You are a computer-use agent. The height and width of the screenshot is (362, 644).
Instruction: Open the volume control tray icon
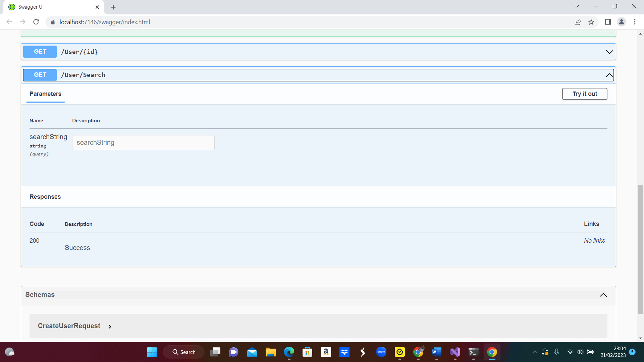coord(580,352)
